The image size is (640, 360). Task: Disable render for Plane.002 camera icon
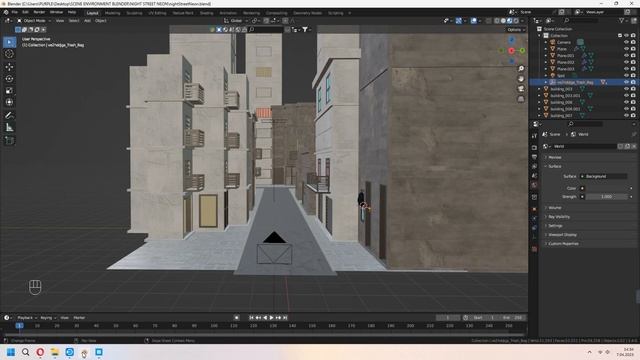(x=633, y=62)
